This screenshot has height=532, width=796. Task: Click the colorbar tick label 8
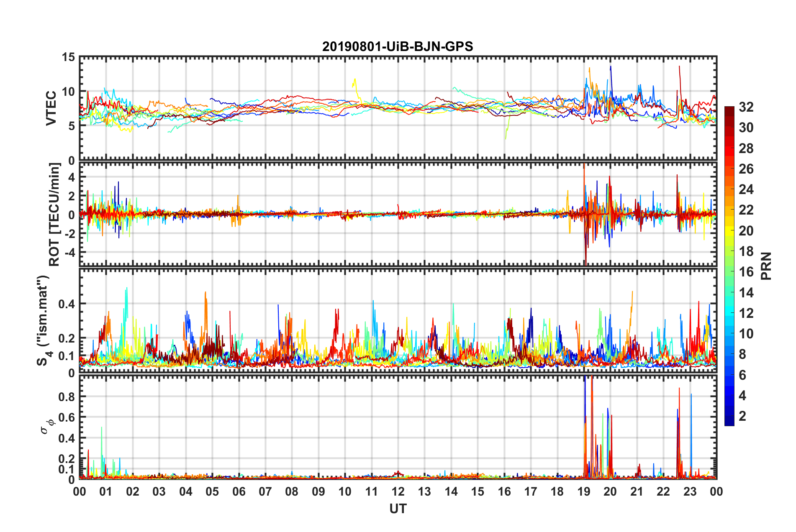pyautogui.click(x=742, y=354)
